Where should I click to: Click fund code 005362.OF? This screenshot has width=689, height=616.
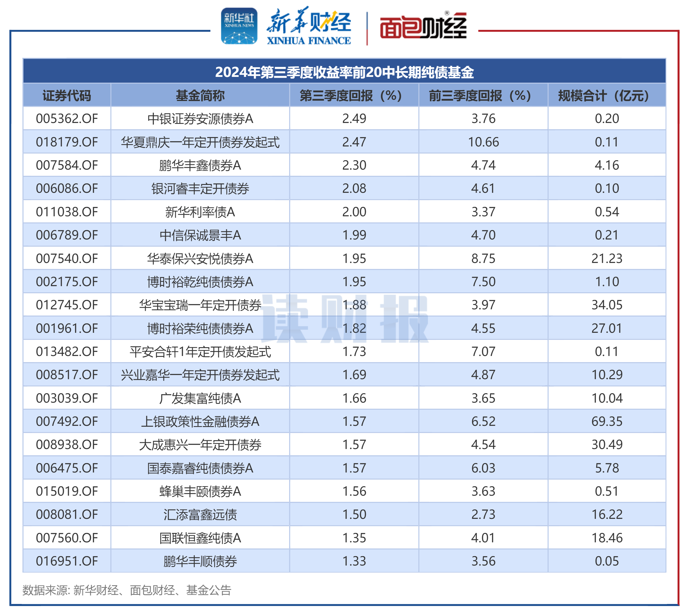pos(67,119)
